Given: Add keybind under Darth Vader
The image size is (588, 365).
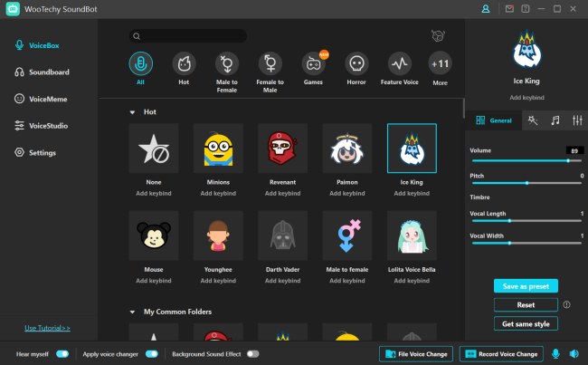Looking at the screenshot, I should pos(283,281).
